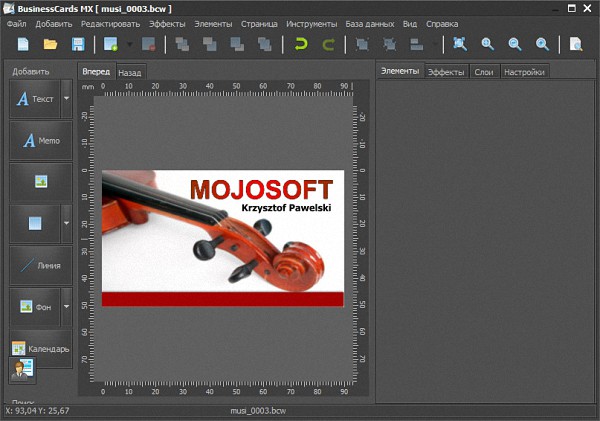600x421 pixels.
Task: Open a file with the folder icon
Action: [50, 44]
